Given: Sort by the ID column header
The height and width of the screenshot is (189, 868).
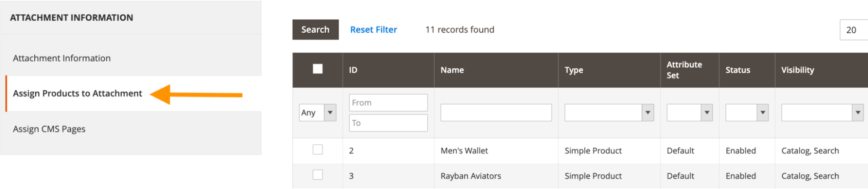Looking at the screenshot, I should [388, 70].
